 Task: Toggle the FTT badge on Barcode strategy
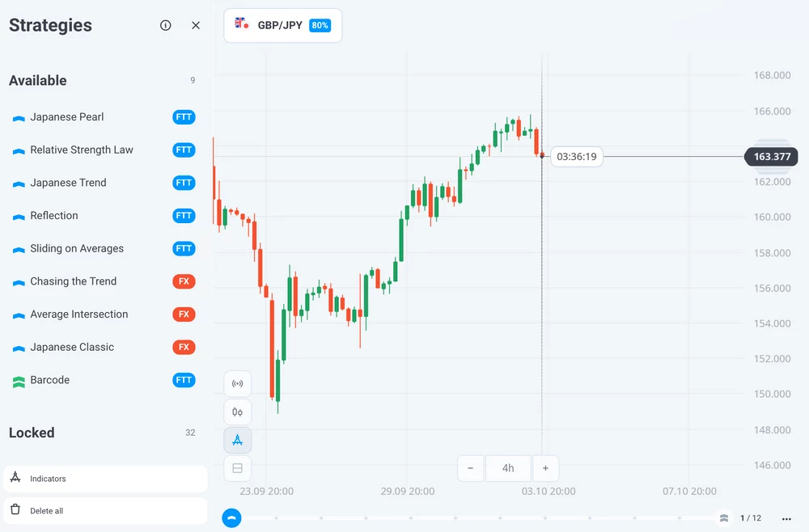(x=184, y=380)
